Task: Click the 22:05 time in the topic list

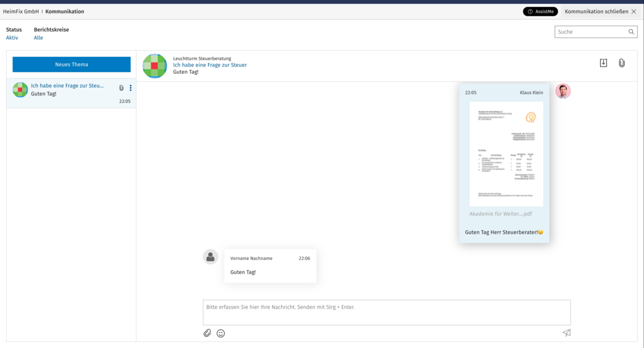Action: pyautogui.click(x=125, y=101)
